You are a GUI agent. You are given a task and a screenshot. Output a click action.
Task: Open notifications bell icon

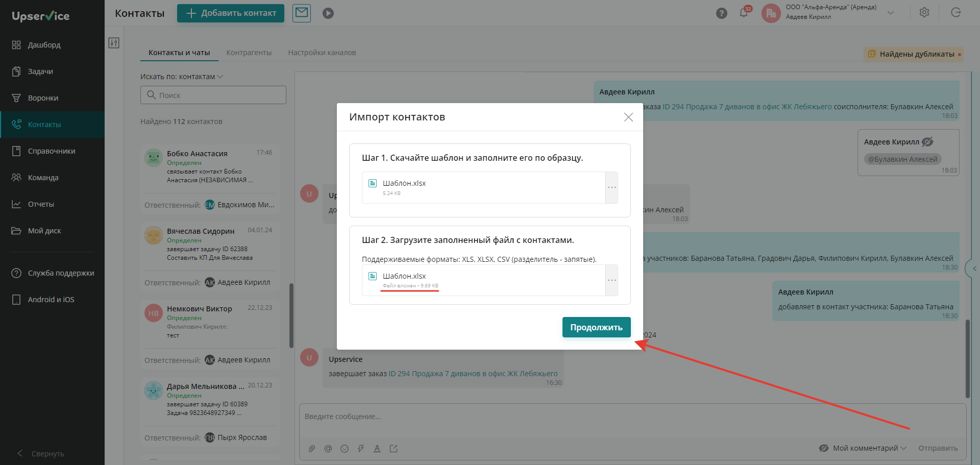pos(744,13)
